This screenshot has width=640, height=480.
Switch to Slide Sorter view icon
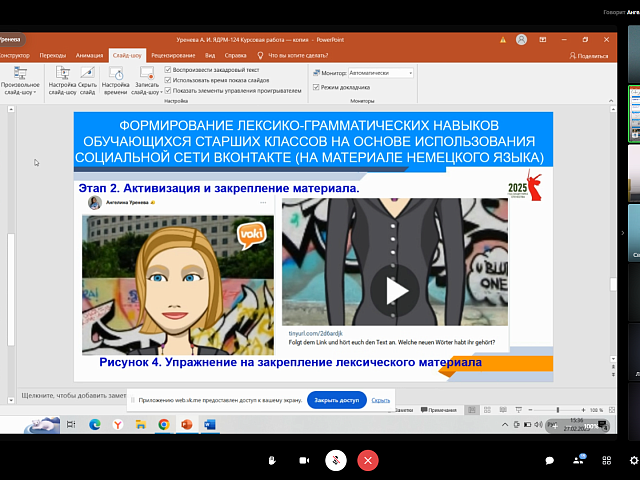(x=487, y=410)
